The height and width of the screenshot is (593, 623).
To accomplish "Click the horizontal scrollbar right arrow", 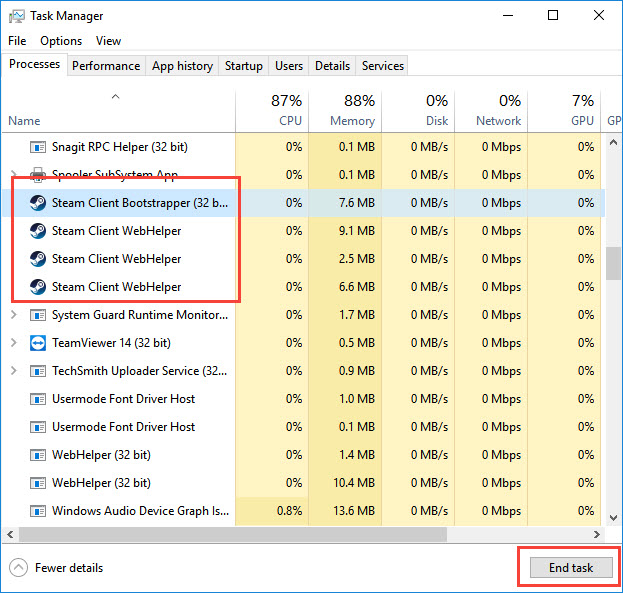I will tap(597, 535).
